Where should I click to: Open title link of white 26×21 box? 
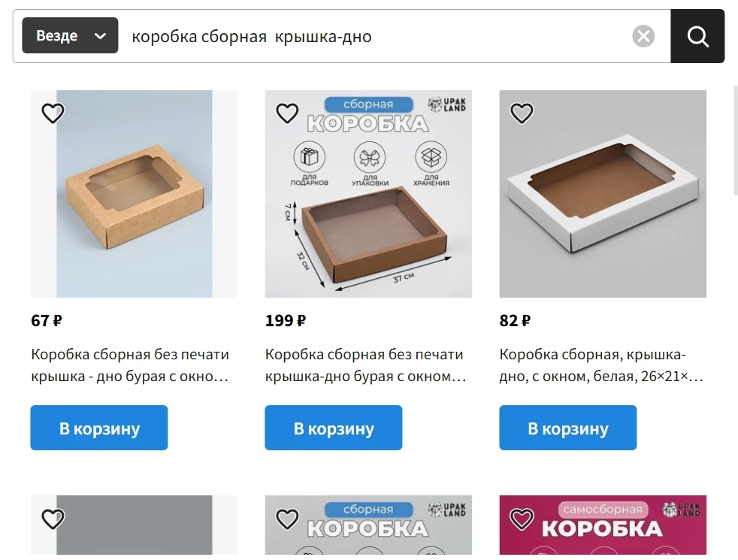pyautogui.click(x=601, y=365)
